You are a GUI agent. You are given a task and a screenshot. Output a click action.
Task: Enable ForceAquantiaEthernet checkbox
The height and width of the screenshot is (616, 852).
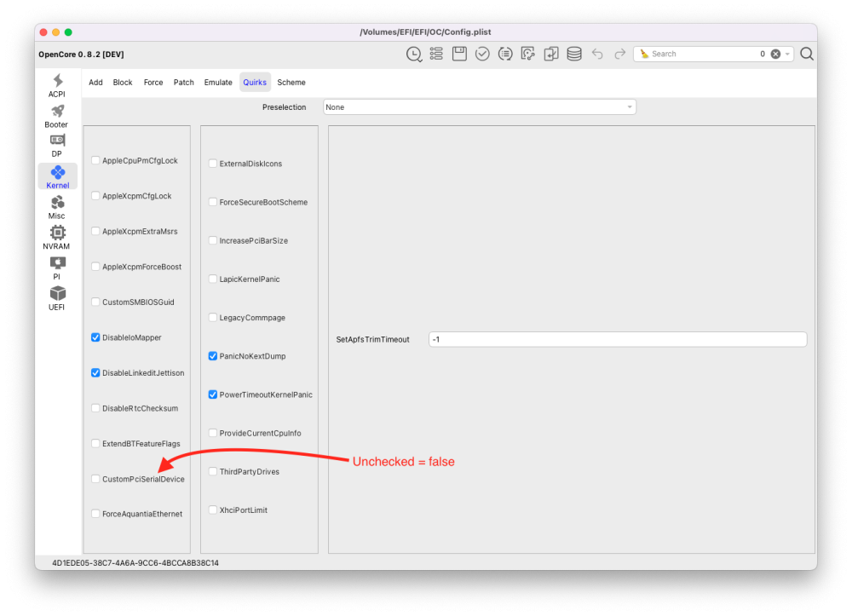95,513
